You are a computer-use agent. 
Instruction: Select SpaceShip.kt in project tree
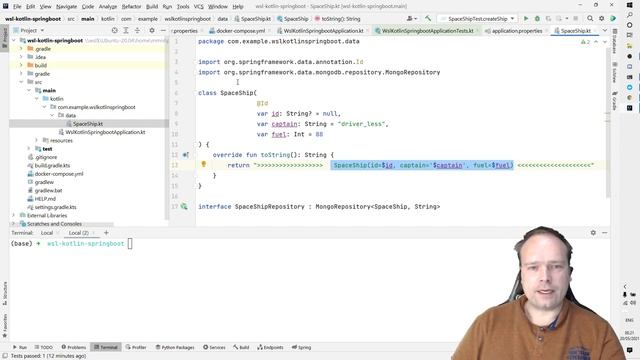[88, 124]
